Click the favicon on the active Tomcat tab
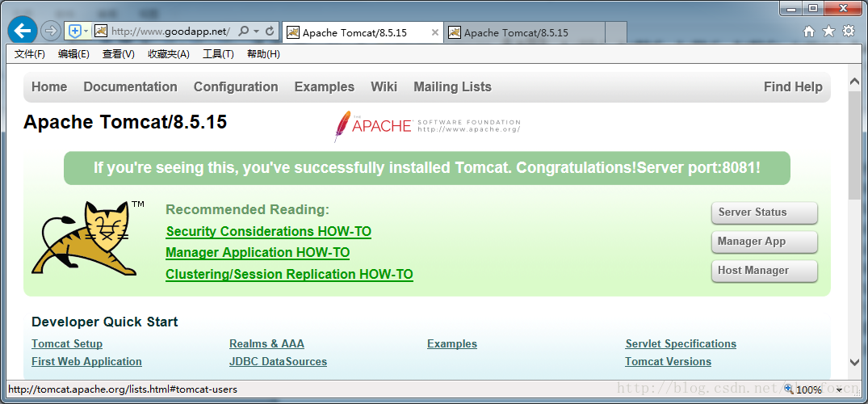The image size is (868, 404). 293,32
